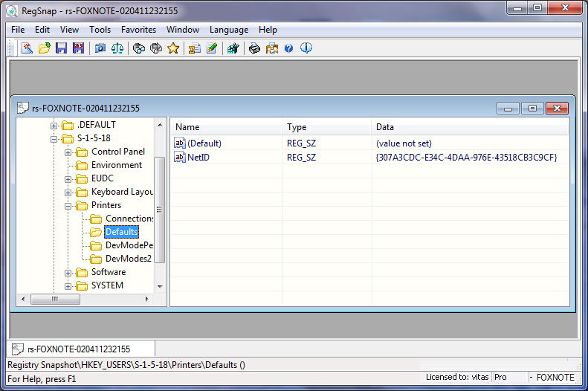588x391 pixels.
Task: Expand the .DEFAULT registry key
Action: click(54, 125)
